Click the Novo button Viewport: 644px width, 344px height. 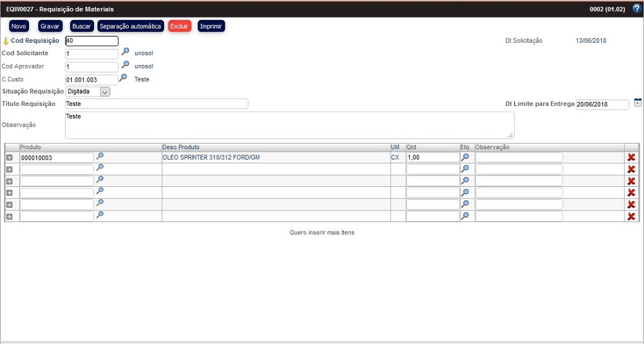pos(19,26)
